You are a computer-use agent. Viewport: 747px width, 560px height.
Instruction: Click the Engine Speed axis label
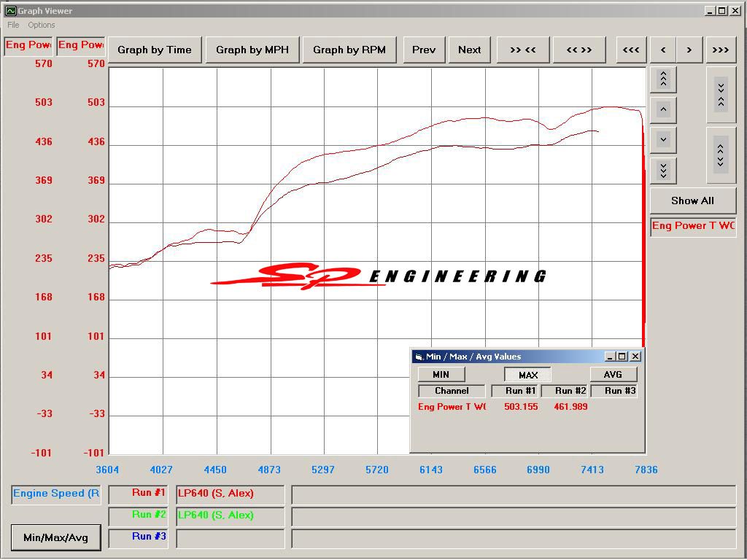tap(56, 494)
